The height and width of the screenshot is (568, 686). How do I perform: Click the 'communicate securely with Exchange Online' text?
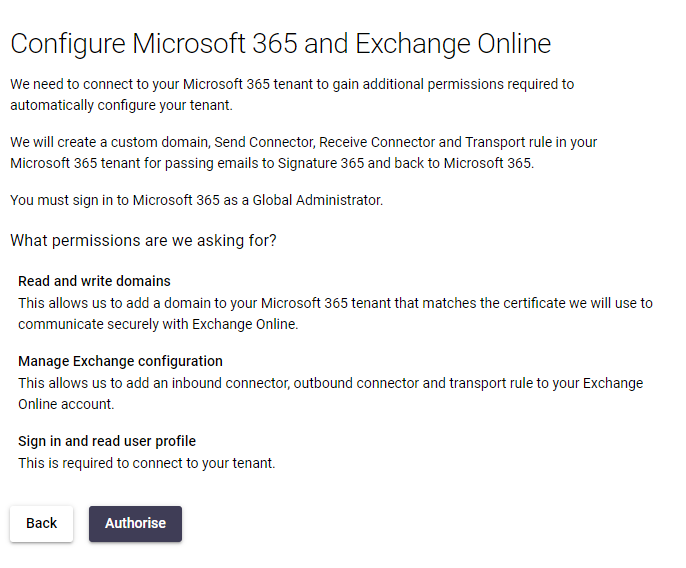coord(158,324)
